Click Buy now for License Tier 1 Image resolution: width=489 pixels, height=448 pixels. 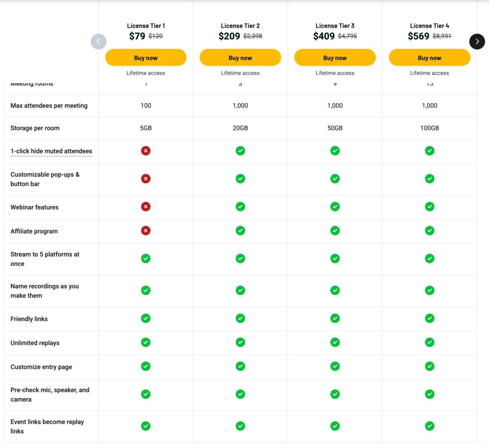tap(145, 57)
